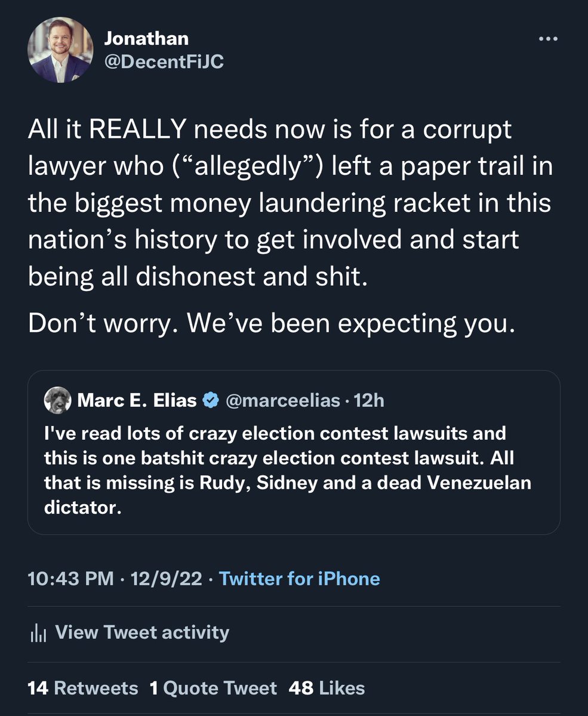Viewport: 588px width, 716px height.
Task: Click the tweet activity bar chart icon
Action: point(38,632)
